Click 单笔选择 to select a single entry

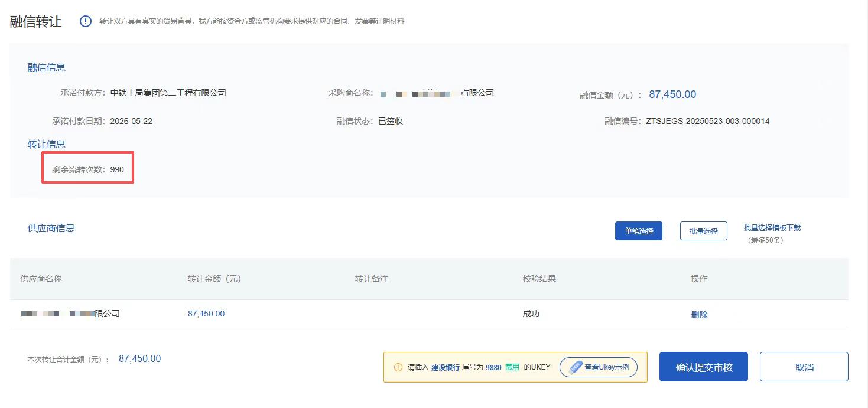pyautogui.click(x=638, y=231)
